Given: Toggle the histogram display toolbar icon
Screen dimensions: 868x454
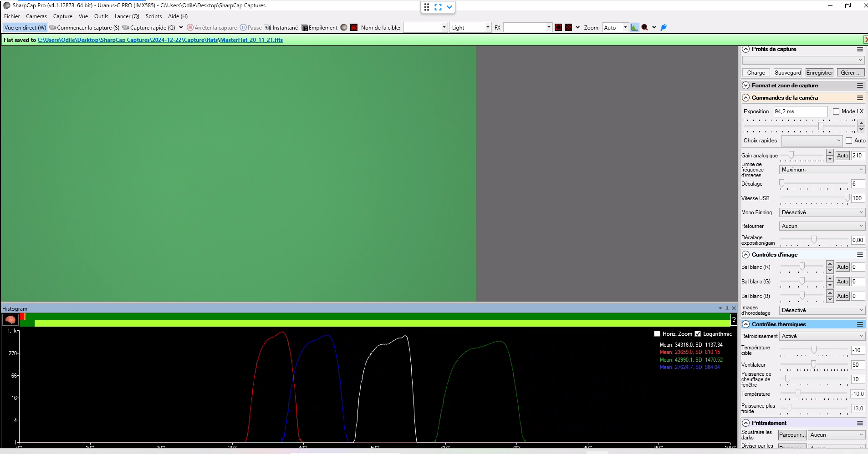Looking at the screenshot, I should tap(634, 28).
